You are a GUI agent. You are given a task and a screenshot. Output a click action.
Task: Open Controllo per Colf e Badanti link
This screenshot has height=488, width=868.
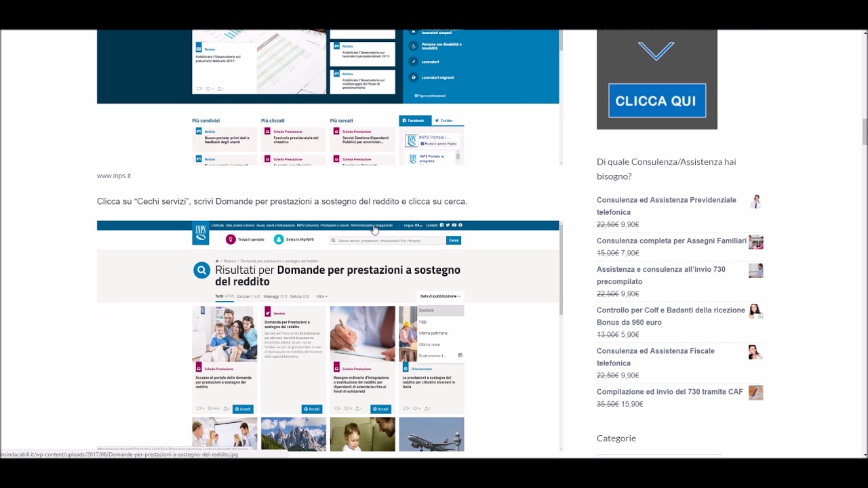pos(671,316)
